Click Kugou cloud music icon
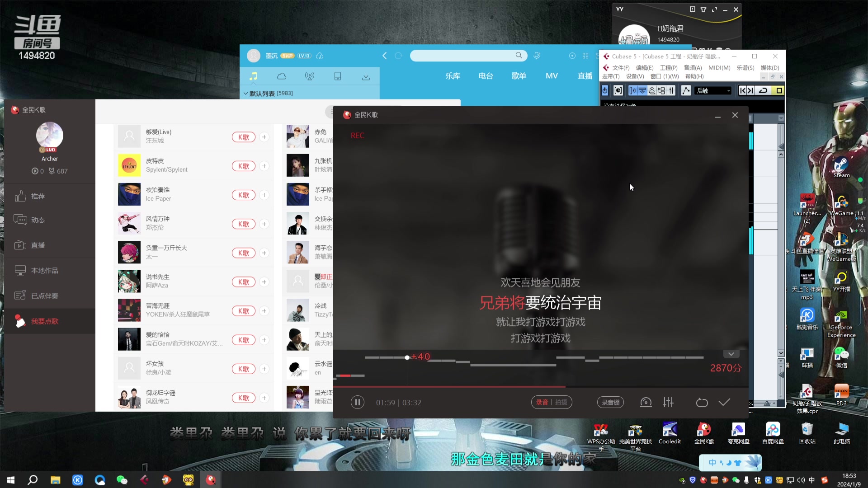 (282, 76)
